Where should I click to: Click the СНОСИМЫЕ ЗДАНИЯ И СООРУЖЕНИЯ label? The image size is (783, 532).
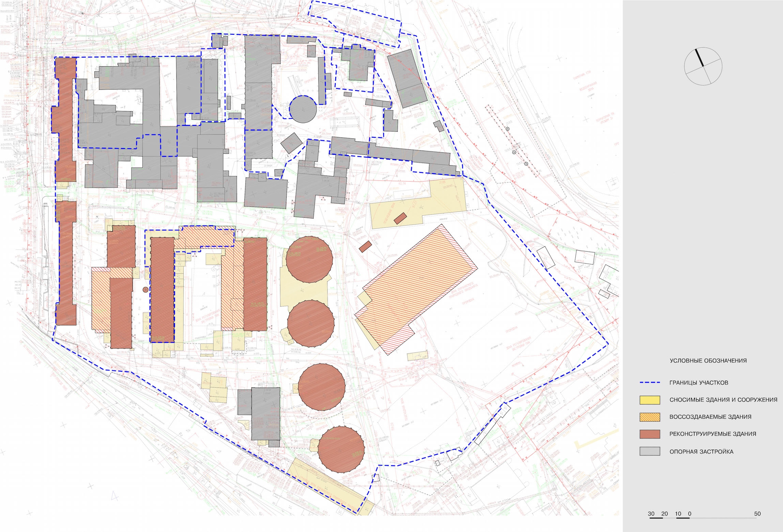[x=723, y=400]
